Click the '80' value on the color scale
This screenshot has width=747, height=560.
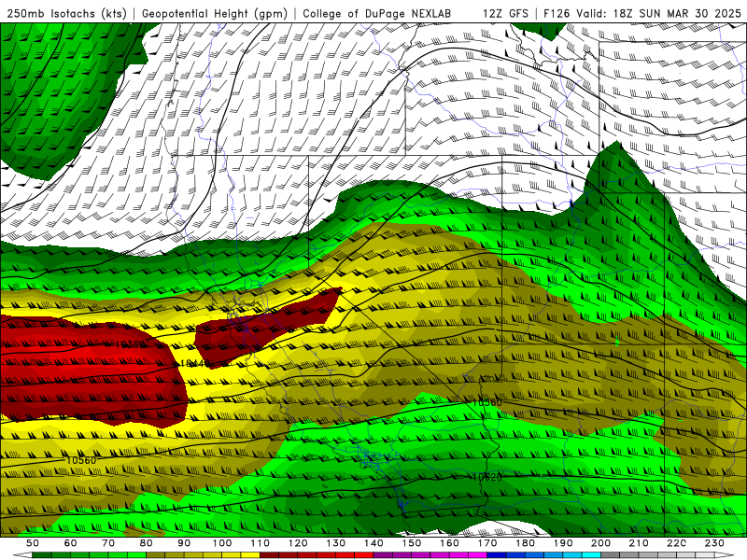coord(146,543)
